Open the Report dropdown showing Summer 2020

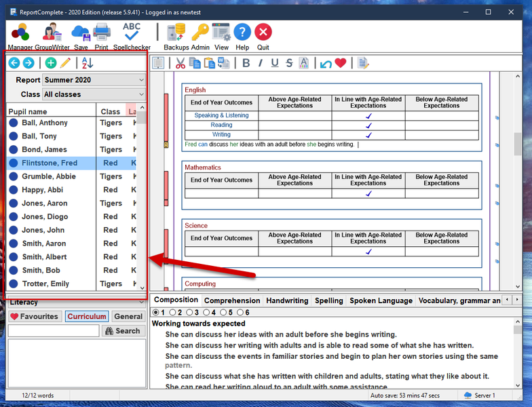tap(94, 80)
